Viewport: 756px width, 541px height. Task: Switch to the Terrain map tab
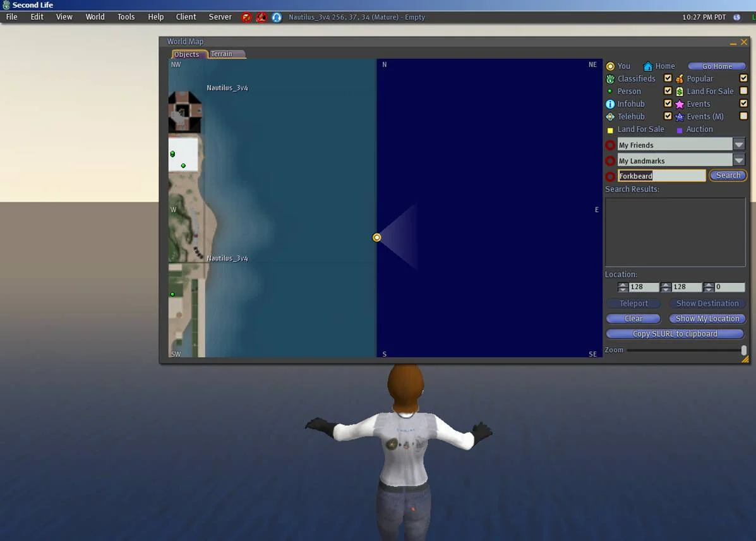227,54
